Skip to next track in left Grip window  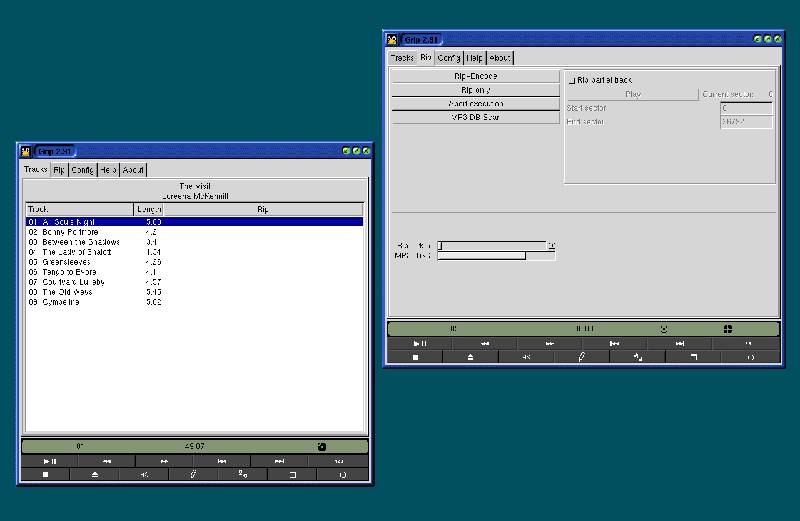click(281, 461)
